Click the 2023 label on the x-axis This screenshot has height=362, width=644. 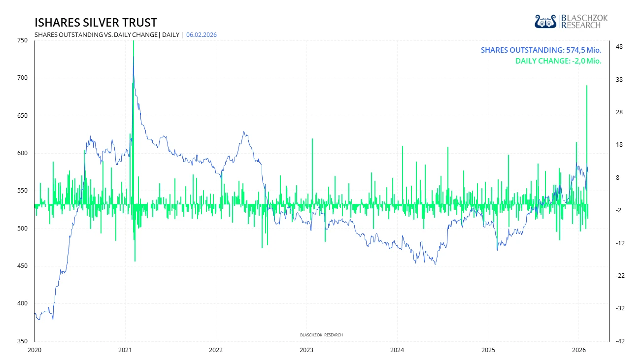click(306, 351)
